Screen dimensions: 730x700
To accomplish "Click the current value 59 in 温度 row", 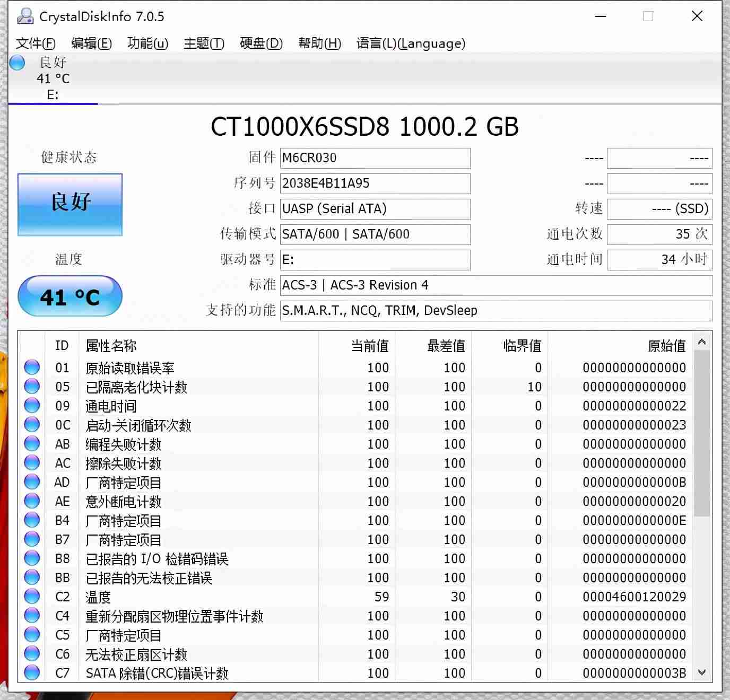I will click(381, 597).
